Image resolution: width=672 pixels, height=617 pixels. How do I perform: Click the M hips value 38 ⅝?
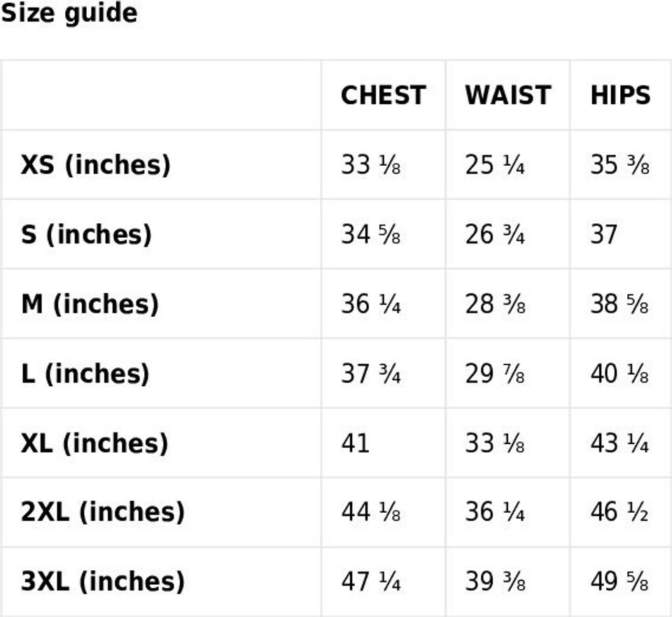click(619, 304)
